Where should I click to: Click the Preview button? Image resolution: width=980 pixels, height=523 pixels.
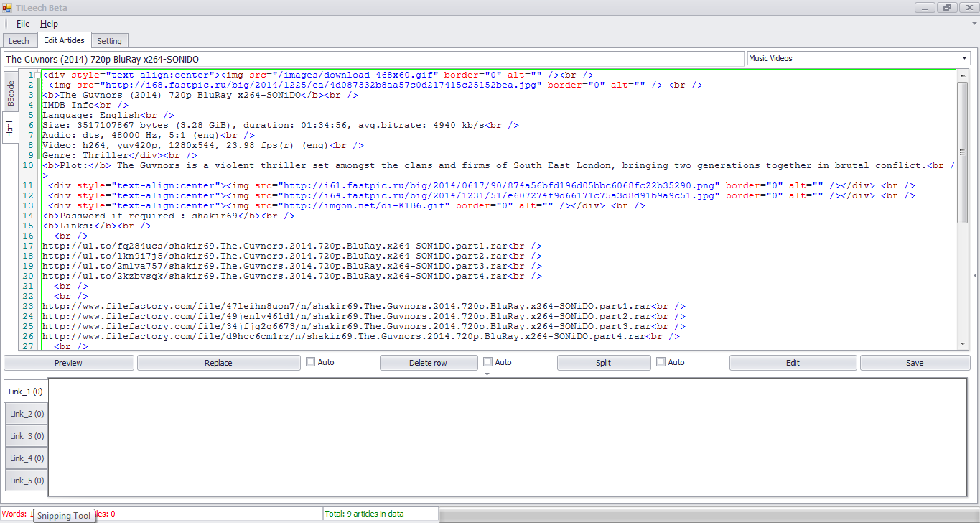[x=68, y=363]
